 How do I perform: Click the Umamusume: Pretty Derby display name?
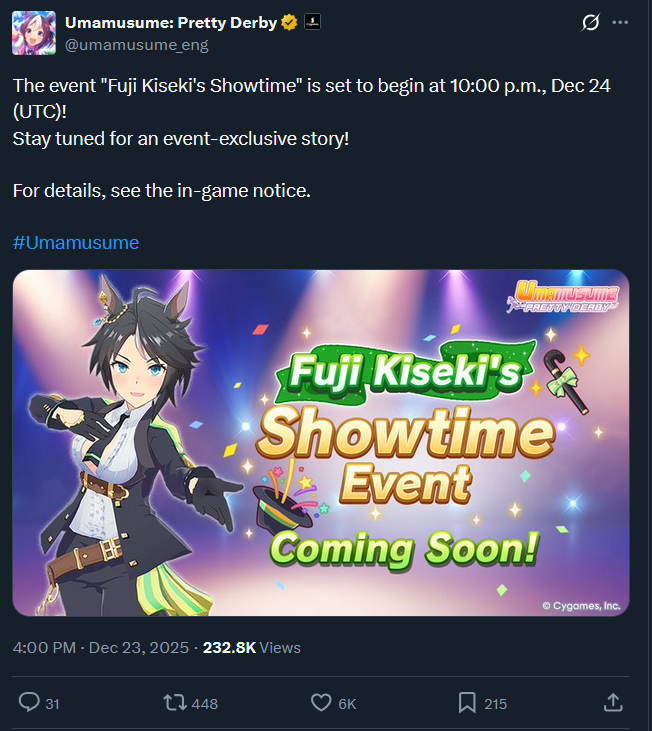(x=171, y=22)
